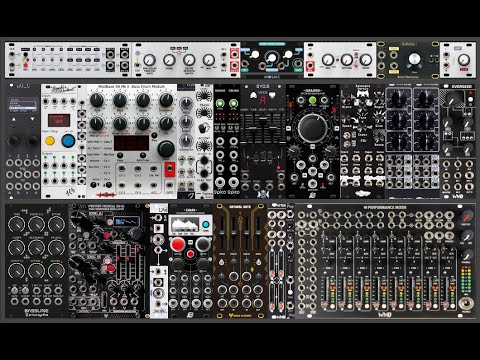Click the bottom-right knob on Bassline module
Screen dimensions: 480x360
(56, 271)
